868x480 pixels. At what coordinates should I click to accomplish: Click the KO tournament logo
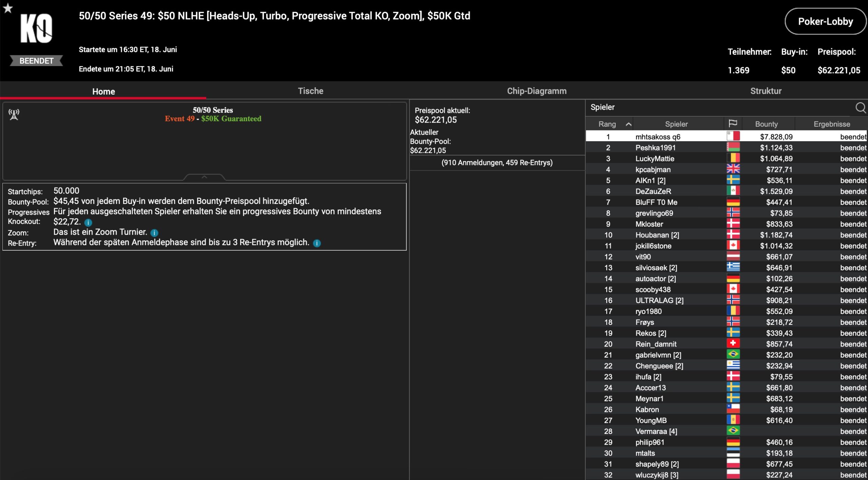[x=36, y=28]
